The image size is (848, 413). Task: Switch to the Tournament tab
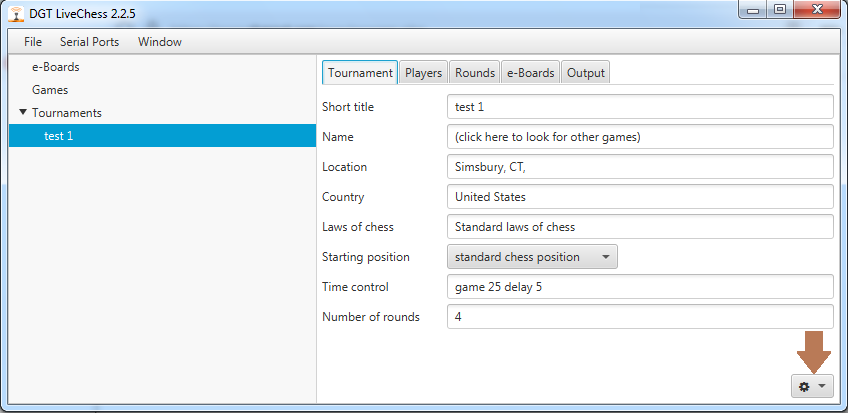(x=360, y=72)
